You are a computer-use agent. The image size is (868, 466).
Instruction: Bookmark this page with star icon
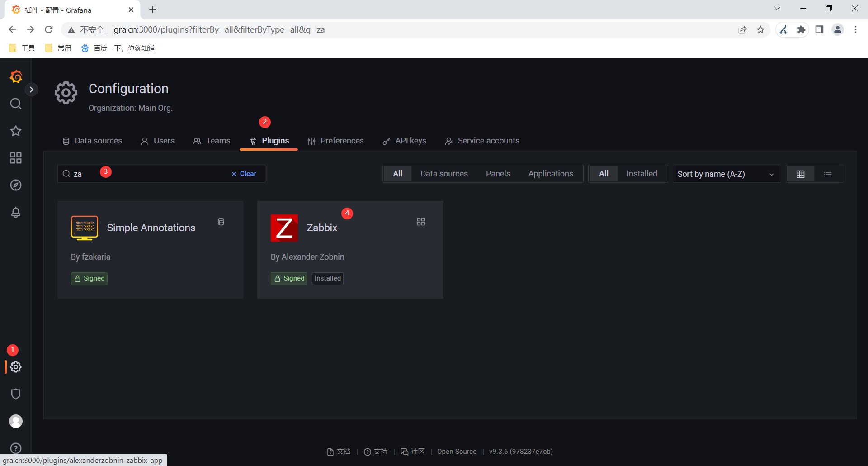pos(761,29)
